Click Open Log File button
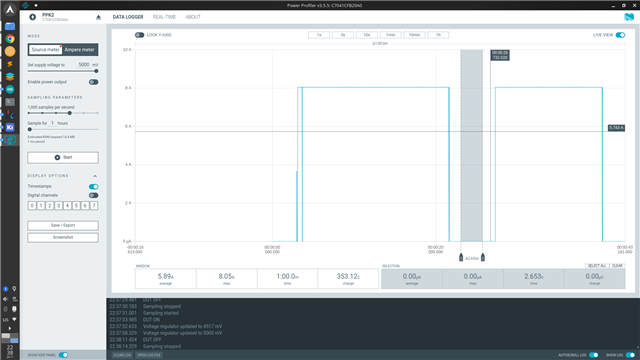640x360 pixels. point(149,355)
